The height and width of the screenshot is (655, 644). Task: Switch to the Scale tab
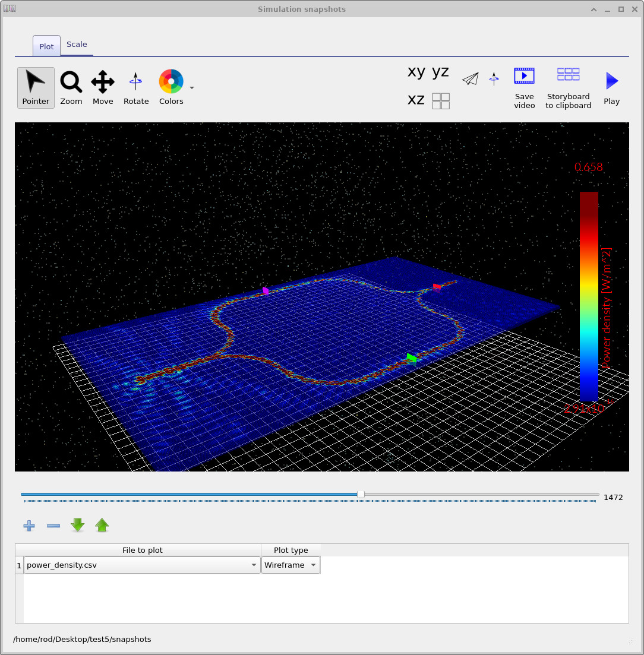coord(77,44)
